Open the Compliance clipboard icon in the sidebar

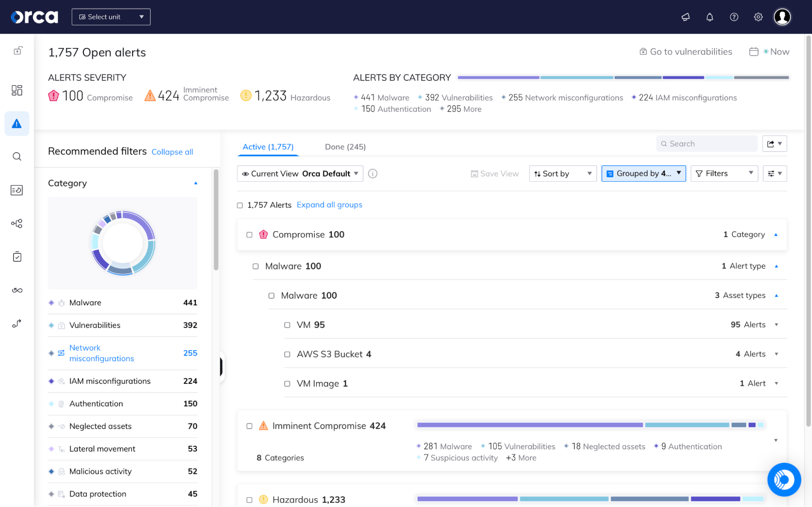(17, 256)
